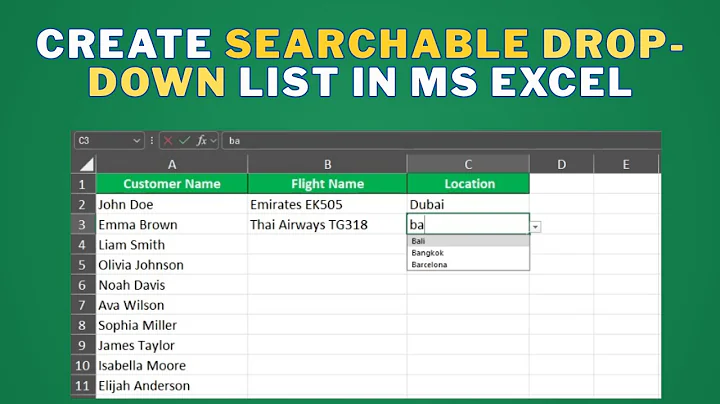The height and width of the screenshot is (404, 720).
Task: Click in the formula bar showing ba
Action: click(441, 140)
